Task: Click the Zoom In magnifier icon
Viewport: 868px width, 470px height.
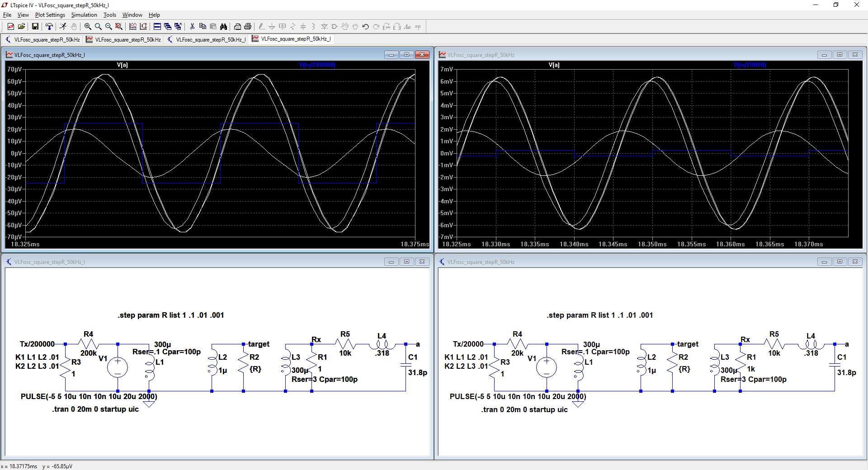Action: pyautogui.click(x=88, y=27)
